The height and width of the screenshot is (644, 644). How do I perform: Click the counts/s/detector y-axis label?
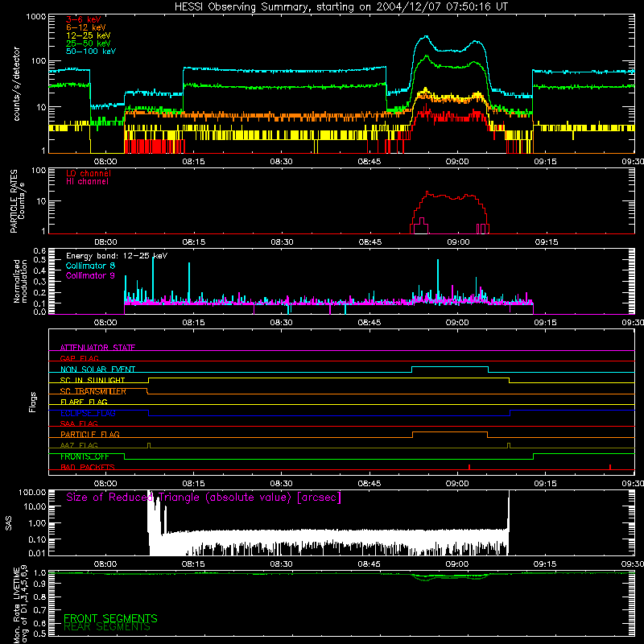17,84
